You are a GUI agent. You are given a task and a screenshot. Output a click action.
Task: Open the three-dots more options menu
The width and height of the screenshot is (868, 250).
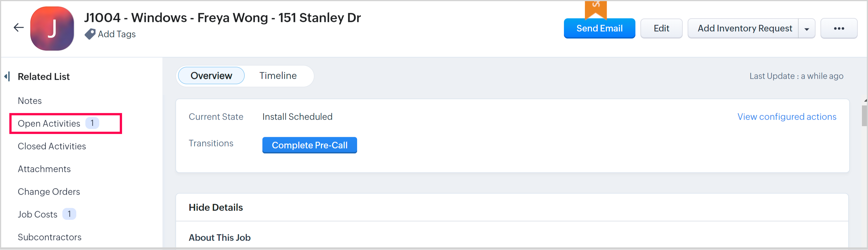click(838, 29)
